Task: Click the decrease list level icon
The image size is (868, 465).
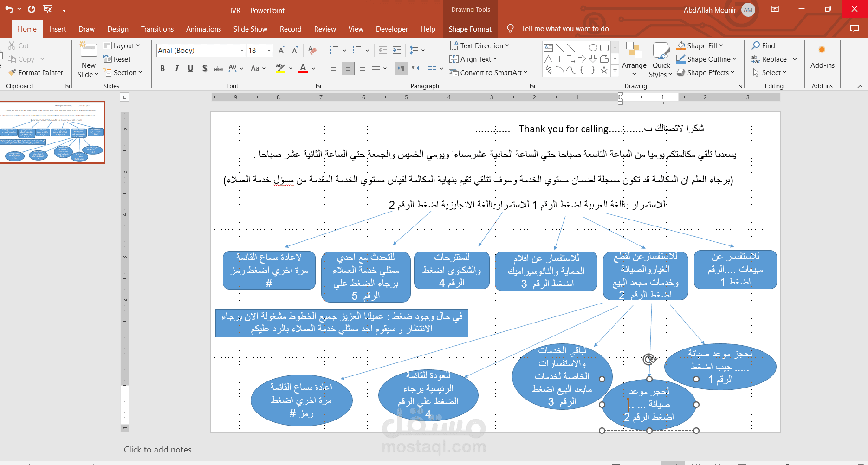Action: (383, 50)
